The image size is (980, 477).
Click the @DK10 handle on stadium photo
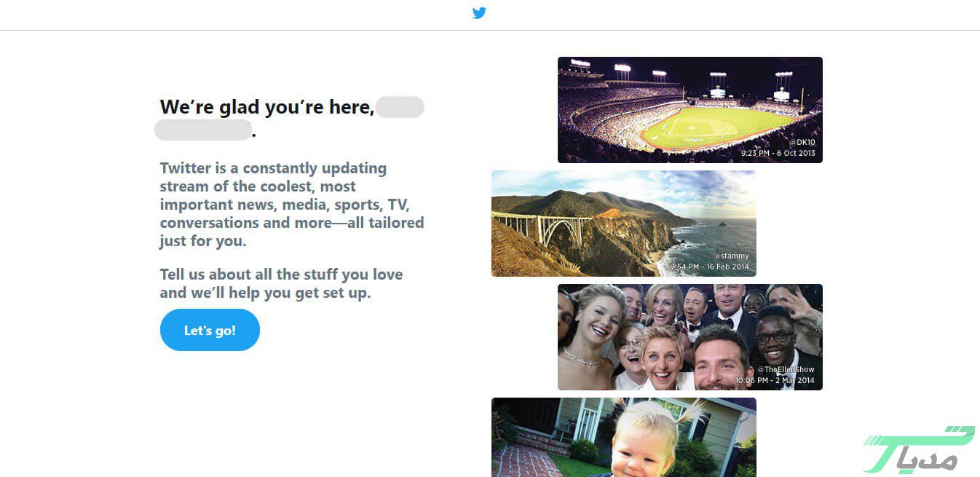[802, 143]
